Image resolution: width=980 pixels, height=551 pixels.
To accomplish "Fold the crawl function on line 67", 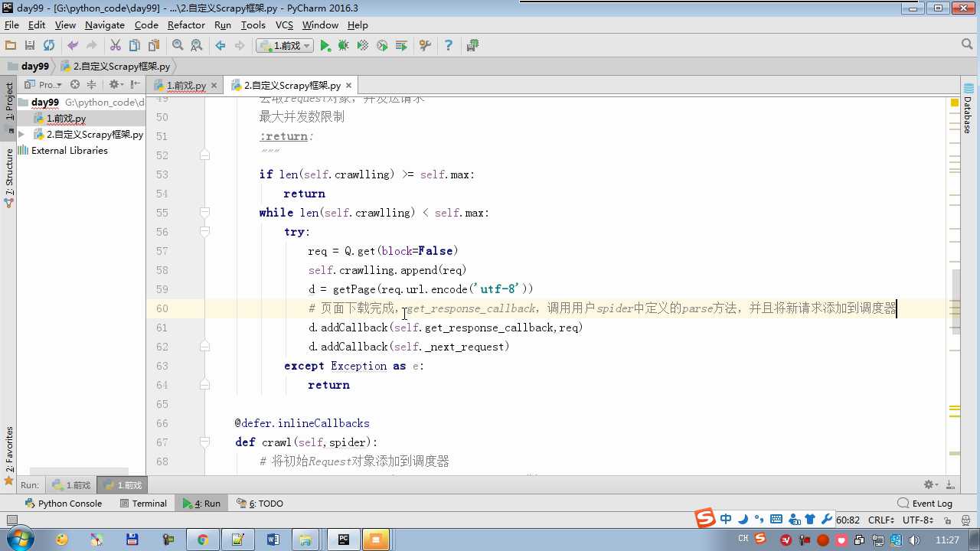I will tap(204, 442).
